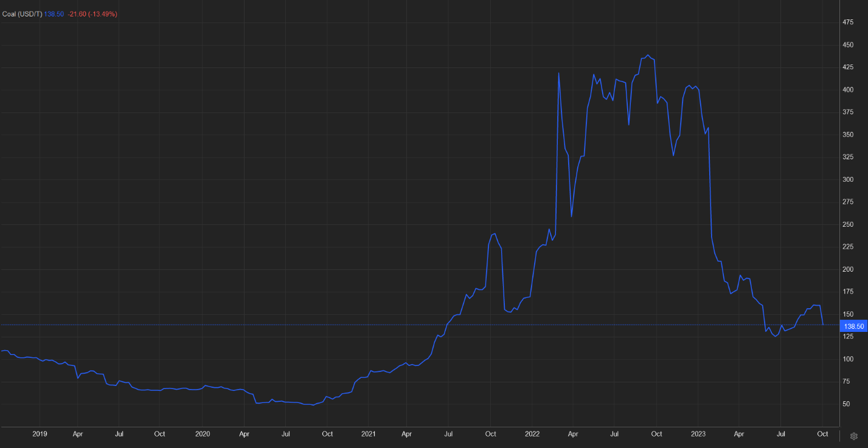
Task: Click the 475 value on price axis
Action: [x=847, y=22]
